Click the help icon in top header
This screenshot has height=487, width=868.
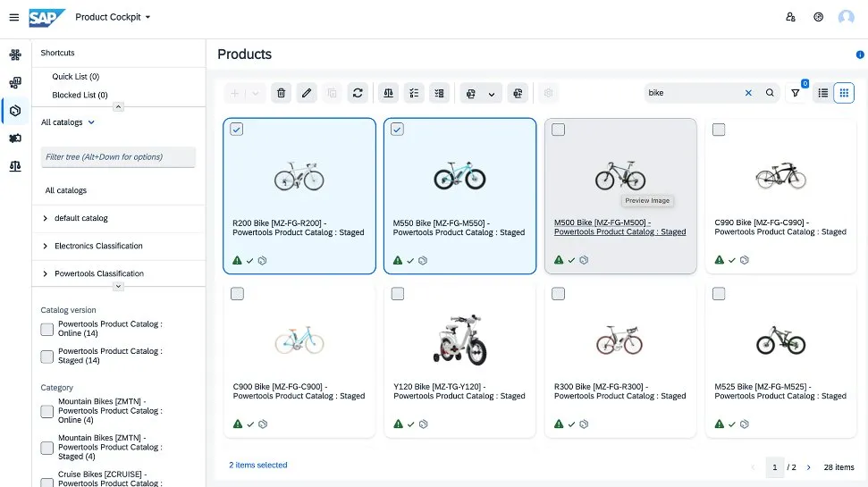click(818, 17)
